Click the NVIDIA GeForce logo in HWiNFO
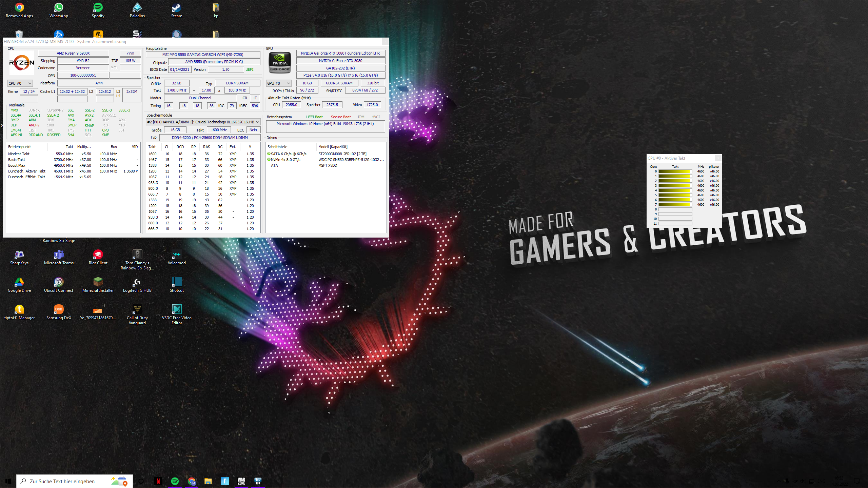This screenshot has width=868, height=488. pyautogui.click(x=279, y=63)
